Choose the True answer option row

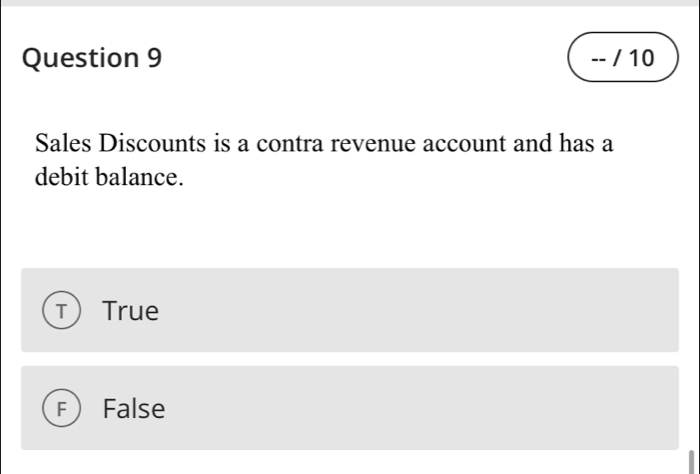tap(350, 310)
